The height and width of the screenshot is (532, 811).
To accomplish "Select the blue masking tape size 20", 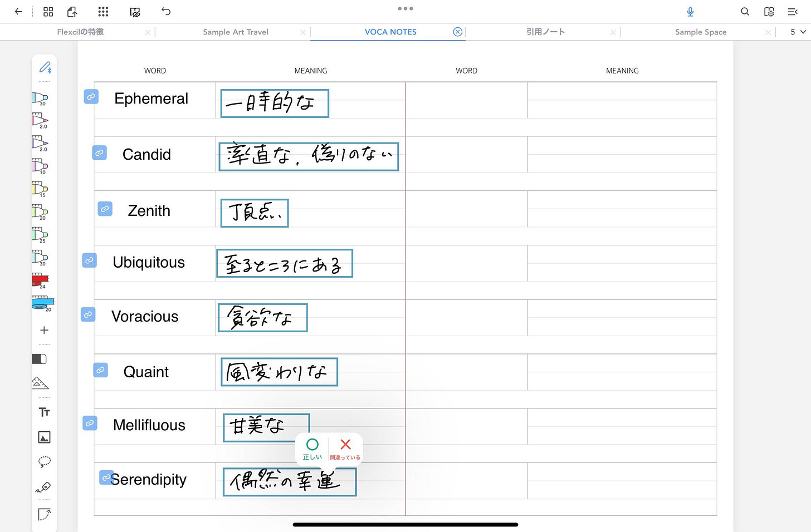I will click(43, 303).
